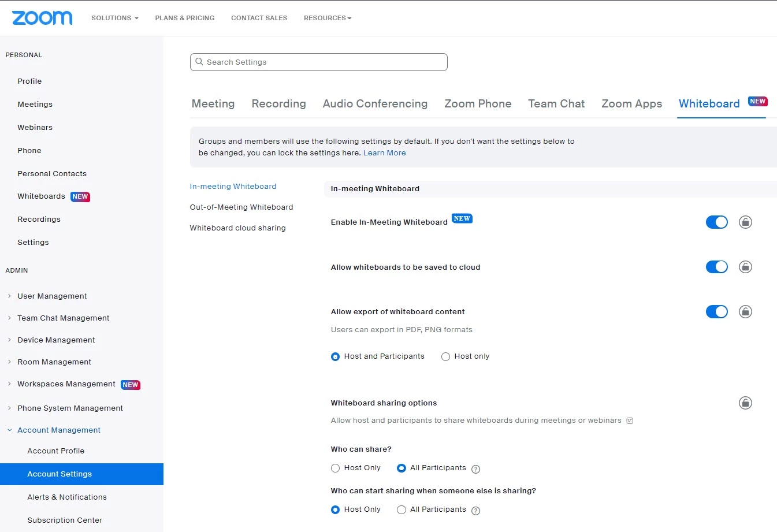
Task: Open Webinars in the sidebar
Action: pyautogui.click(x=35, y=128)
